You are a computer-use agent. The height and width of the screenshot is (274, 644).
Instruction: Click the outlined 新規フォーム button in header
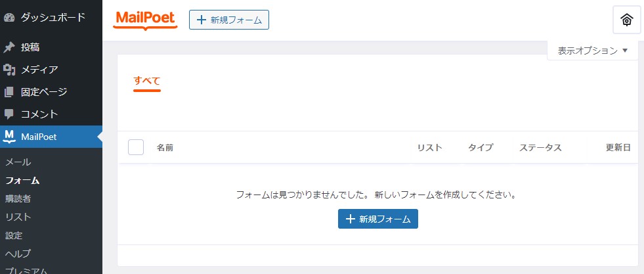[229, 20]
